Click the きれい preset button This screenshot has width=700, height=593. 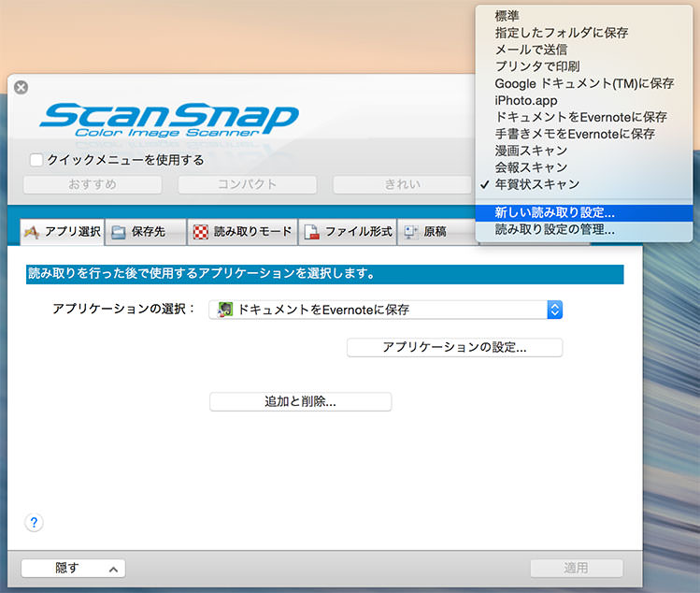click(402, 184)
